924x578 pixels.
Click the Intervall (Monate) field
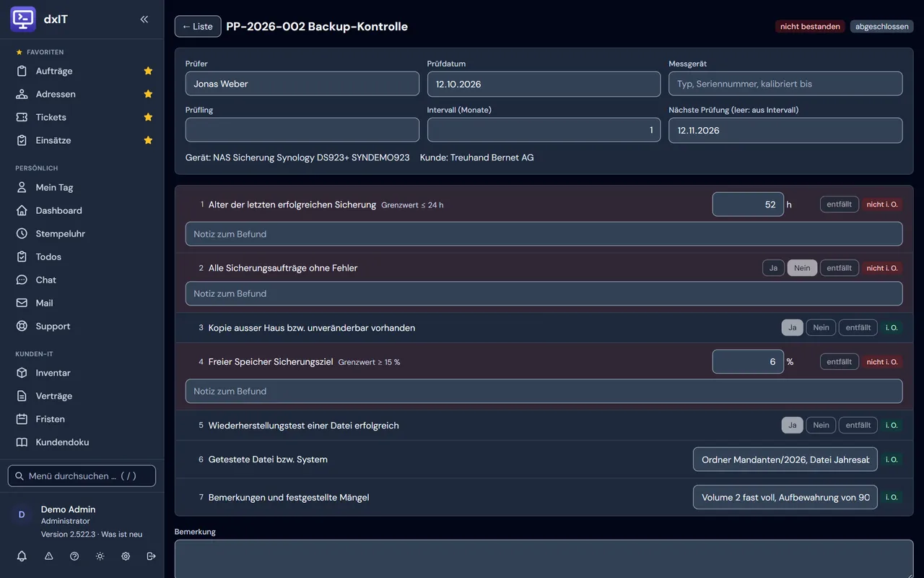(x=544, y=130)
